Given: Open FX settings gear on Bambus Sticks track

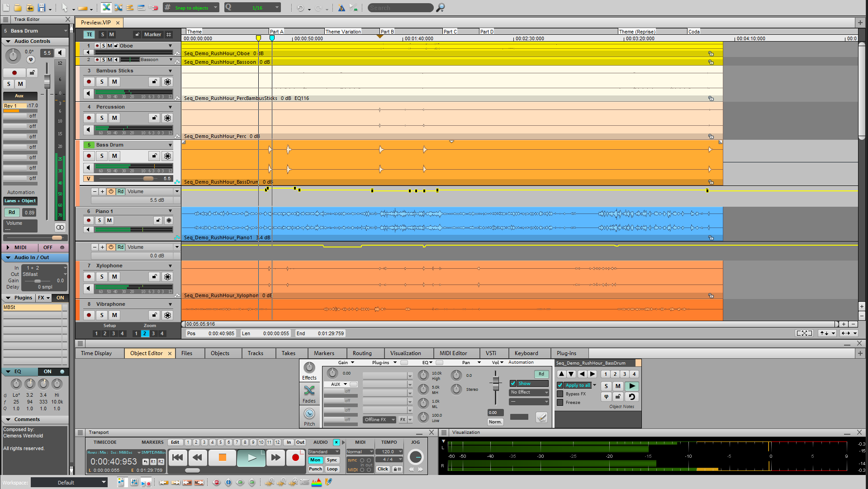Looking at the screenshot, I should 167,82.
